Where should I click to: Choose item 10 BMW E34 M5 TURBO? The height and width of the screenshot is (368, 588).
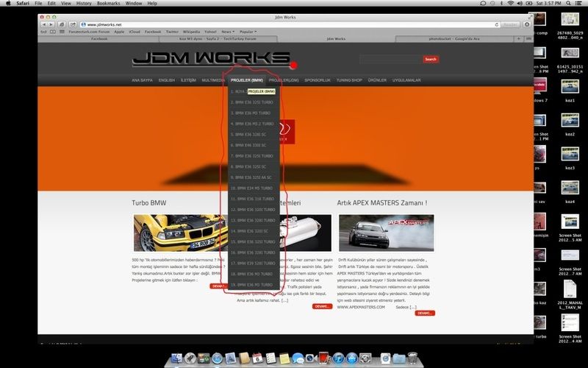coord(251,188)
